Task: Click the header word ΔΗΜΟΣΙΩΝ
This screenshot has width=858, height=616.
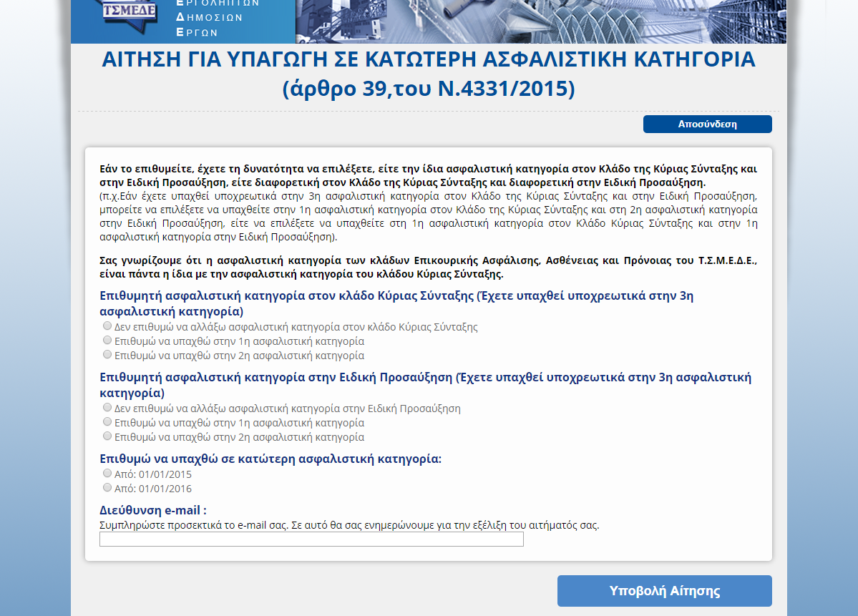Action: (x=209, y=17)
